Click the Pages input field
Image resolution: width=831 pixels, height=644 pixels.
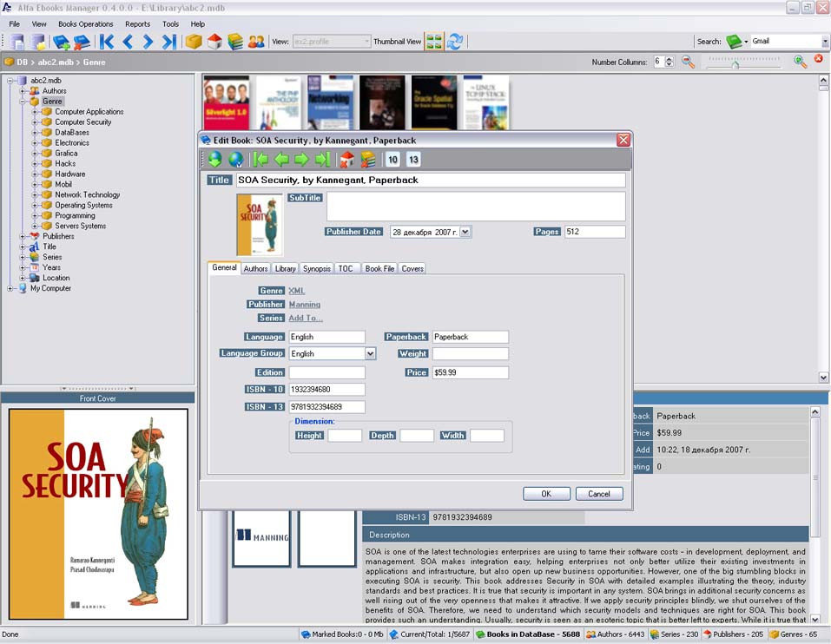[x=595, y=232]
